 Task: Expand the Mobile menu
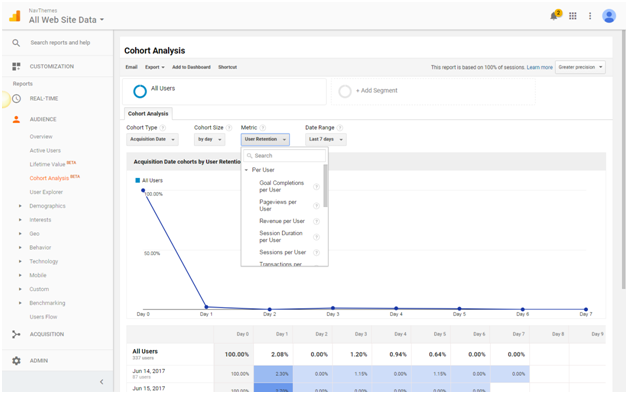click(20, 275)
